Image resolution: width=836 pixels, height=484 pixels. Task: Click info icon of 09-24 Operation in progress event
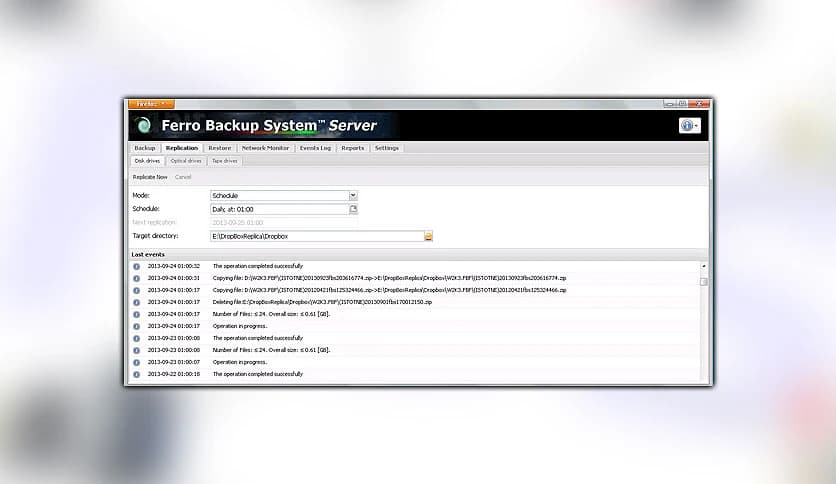136,326
